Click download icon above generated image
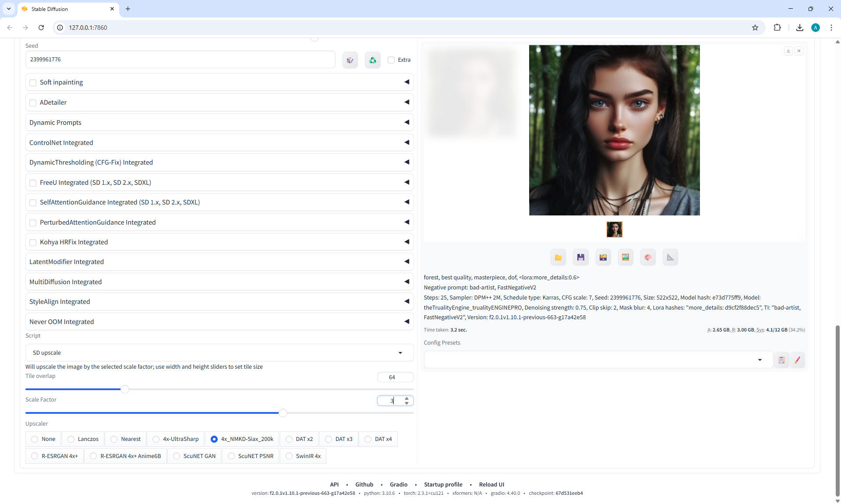This screenshot has width=841, height=504. click(x=788, y=51)
